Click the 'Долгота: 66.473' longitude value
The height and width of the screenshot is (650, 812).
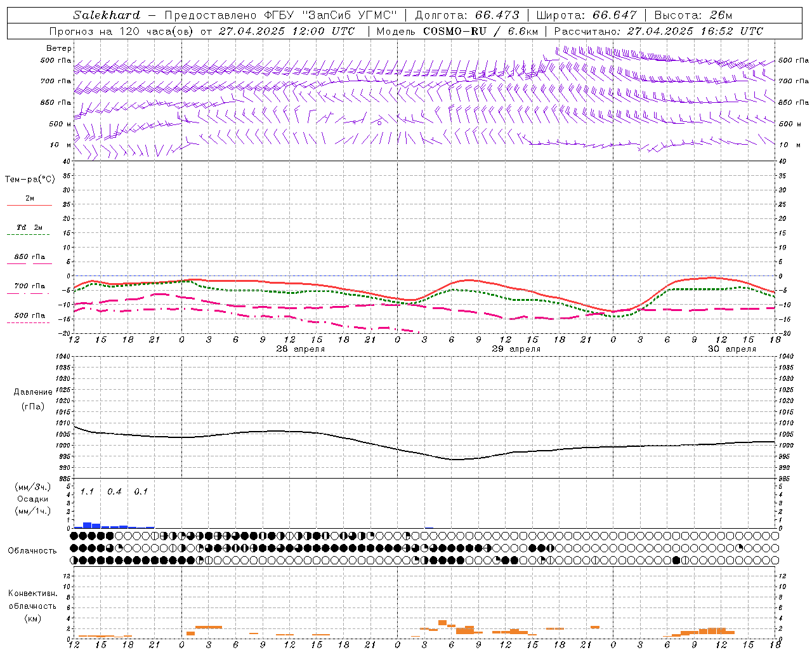[x=467, y=15]
